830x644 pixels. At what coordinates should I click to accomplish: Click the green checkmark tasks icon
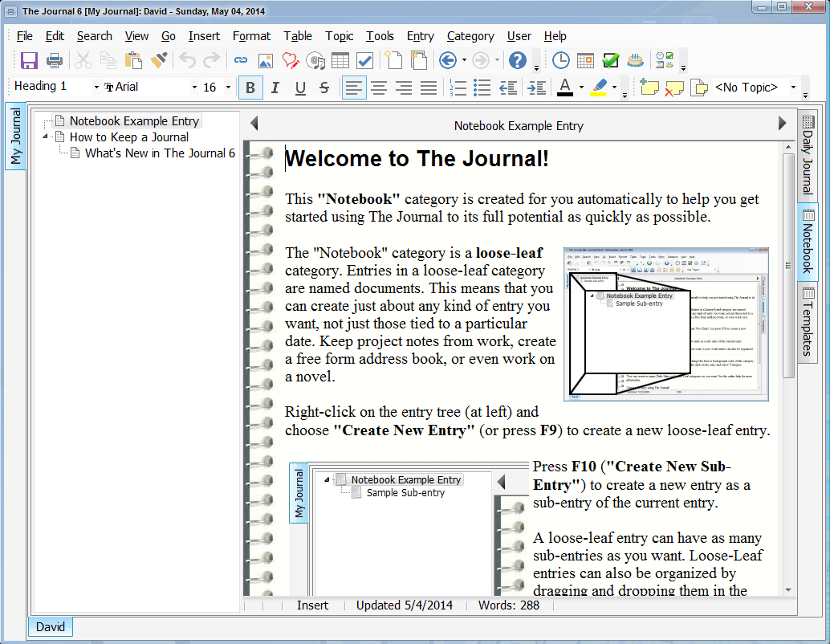pyautogui.click(x=610, y=60)
